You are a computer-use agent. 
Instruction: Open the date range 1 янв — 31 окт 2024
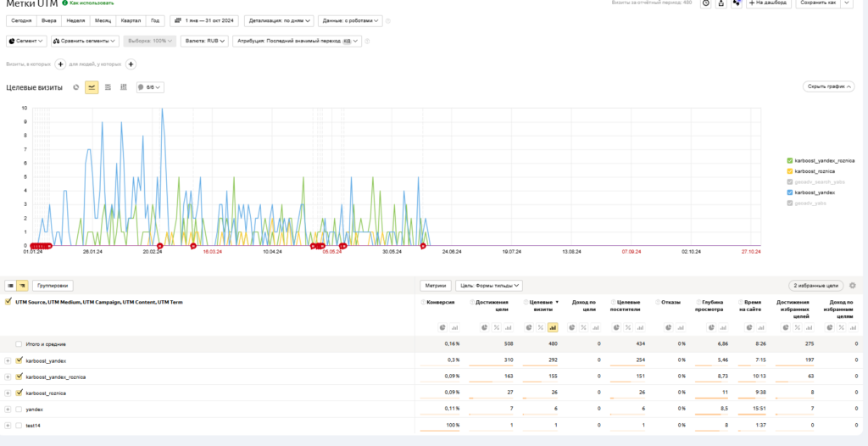(x=204, y=20)
